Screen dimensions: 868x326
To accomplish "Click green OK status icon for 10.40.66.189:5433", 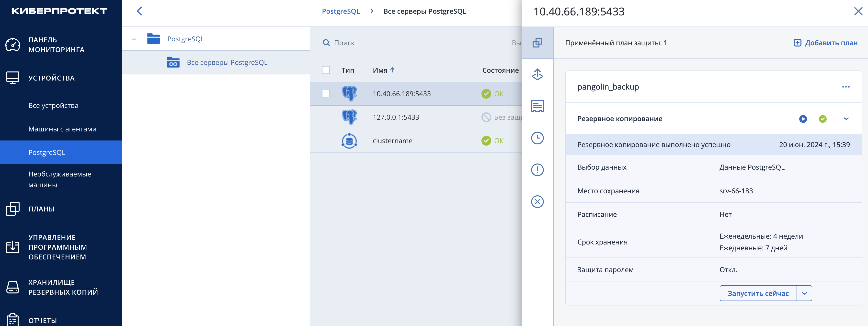I will (x=486, y=94).
